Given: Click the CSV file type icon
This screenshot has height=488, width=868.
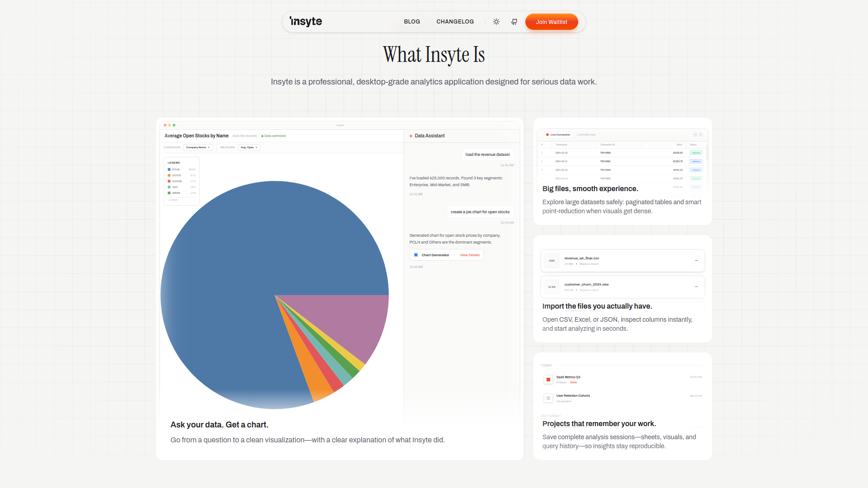Looking at the screenshot, I should click(552, 261).
